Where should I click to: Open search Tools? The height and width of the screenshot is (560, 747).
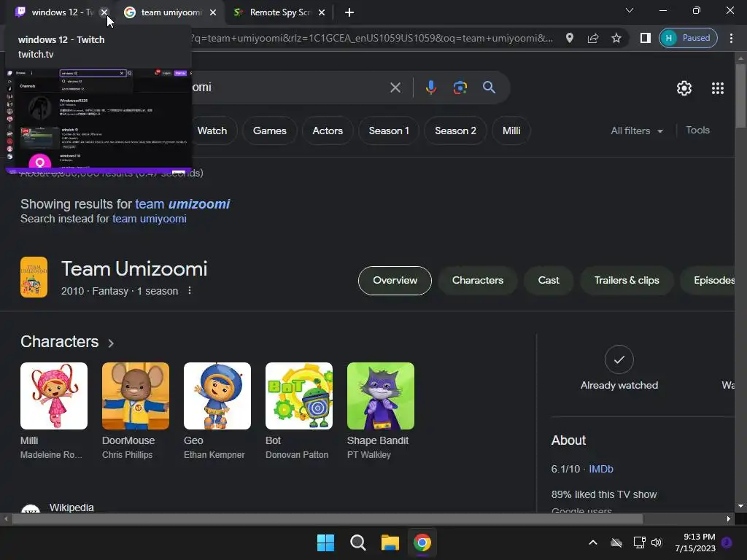click(697, 131)
